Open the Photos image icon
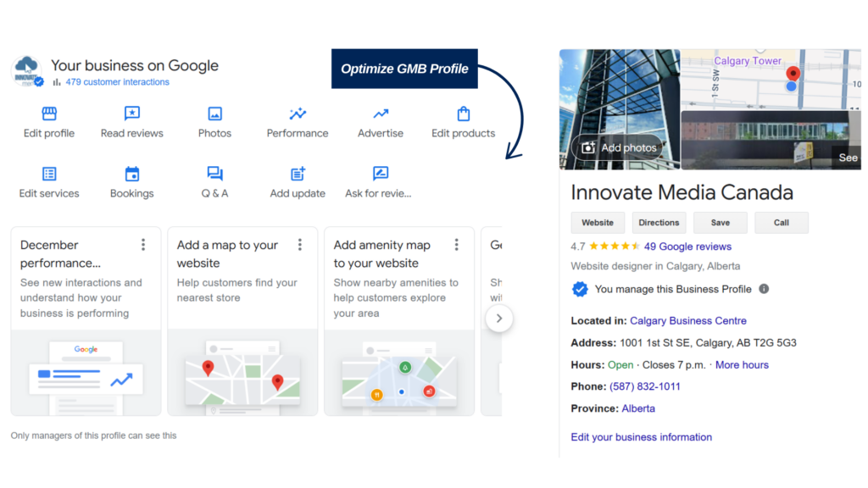Screen dimensions: 868x488 pos(214,114)
